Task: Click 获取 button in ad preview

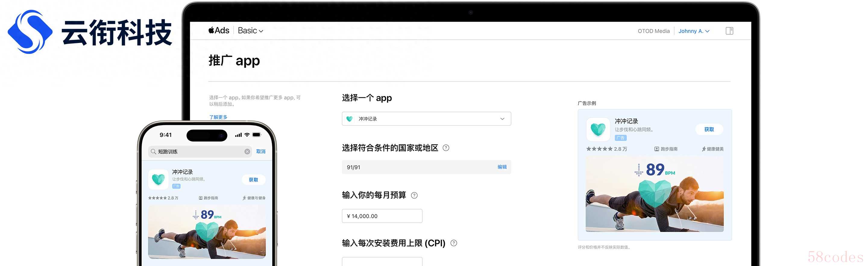Action: point(709,129)
